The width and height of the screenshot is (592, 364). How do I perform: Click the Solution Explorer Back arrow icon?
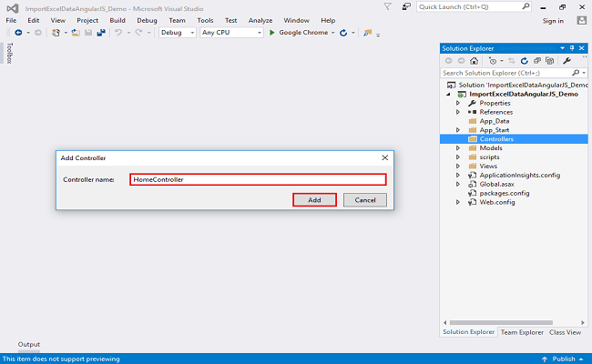(448, 61)
